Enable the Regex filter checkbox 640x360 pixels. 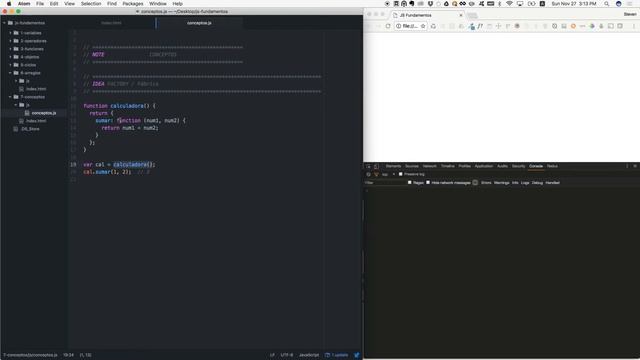click(409, 182)
